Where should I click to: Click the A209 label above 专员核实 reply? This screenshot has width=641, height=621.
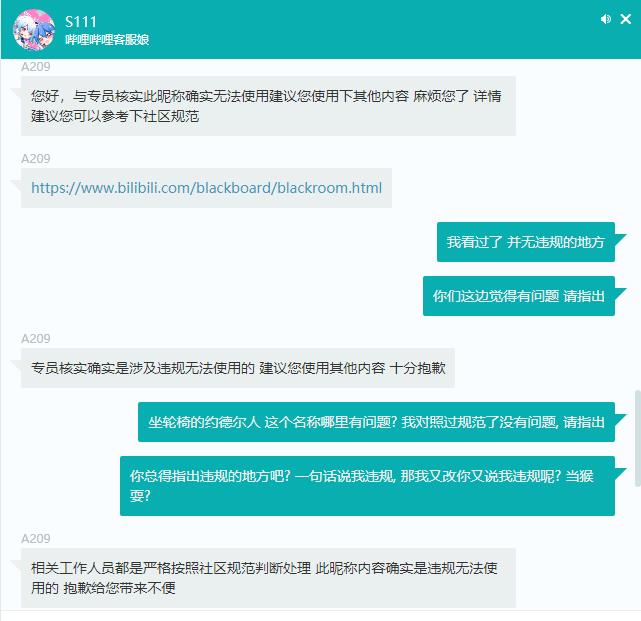[x=36, y=339]
